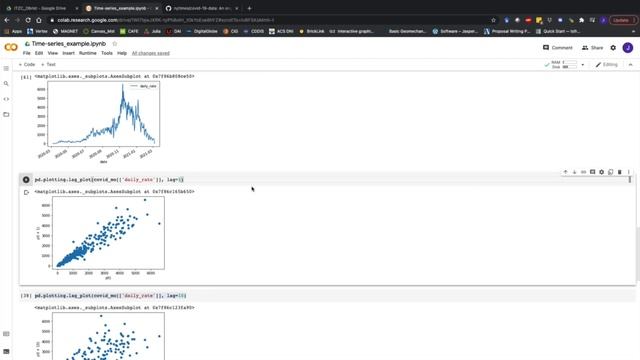The image size is (640, 360).
Task: Open the code snippets sidebar icon
Action: point(6,99)
